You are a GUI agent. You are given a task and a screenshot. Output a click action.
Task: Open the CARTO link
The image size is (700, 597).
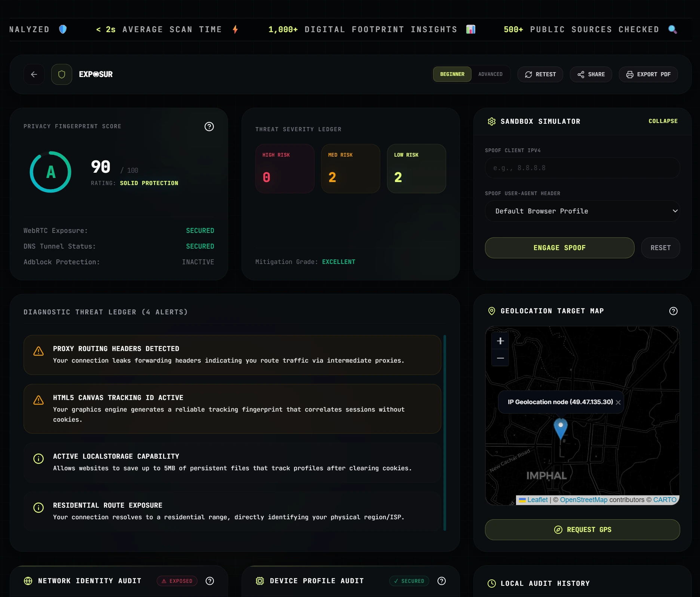point(665,500)
